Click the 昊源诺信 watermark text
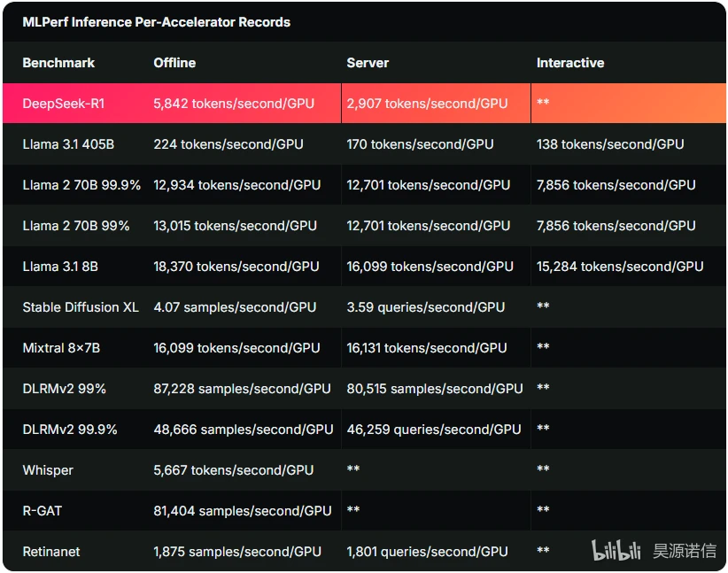The height and width of the screenshot is (573, 728). click(x=685, y=551)
